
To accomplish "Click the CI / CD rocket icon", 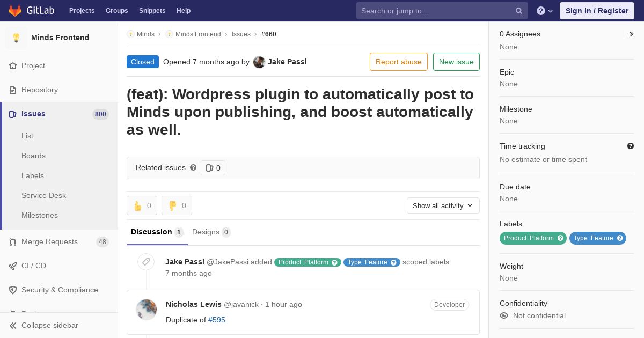I will (13, 266).
